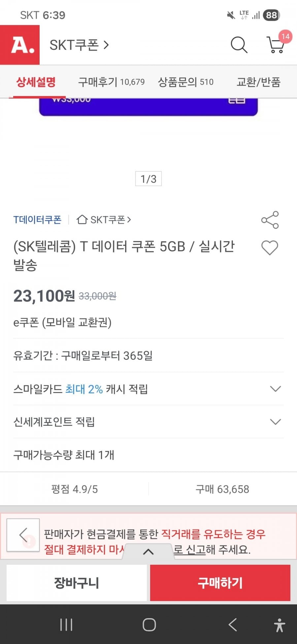Tap the accessibility figure icon
Image resolution: width=297 pixels, height=644 pixels.
(x=279, y=625)
